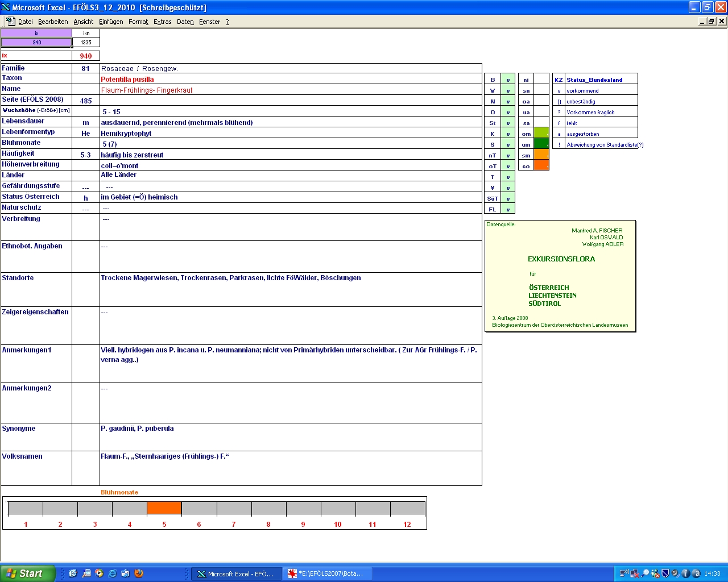The width and height of the screenshot is (728, 582).
Task: Click the round 'a' tray icon
Action: point(696,573)
